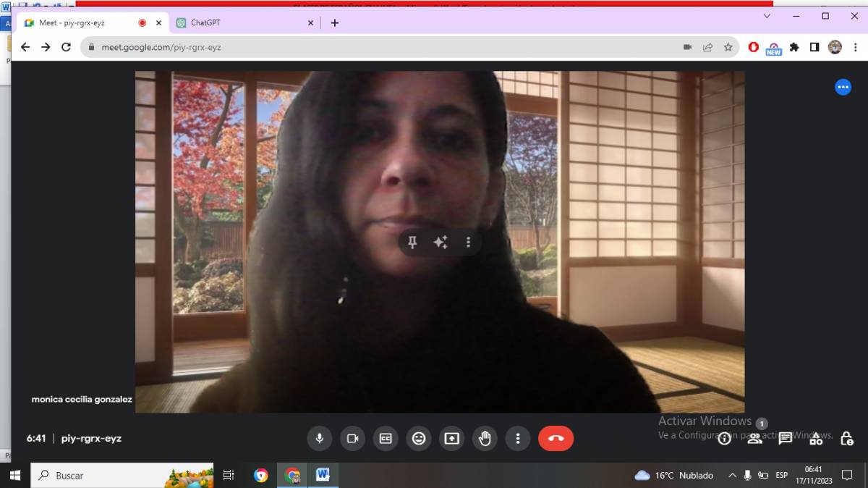
Task: Open the clock showing 06:41 17/11/2023
Action: tap(814, 475)
